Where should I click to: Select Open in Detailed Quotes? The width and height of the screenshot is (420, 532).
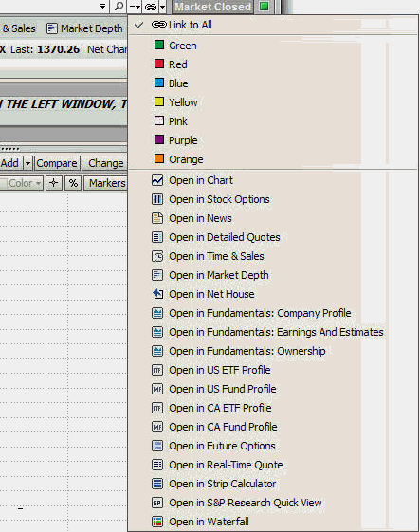click(225, 237)
